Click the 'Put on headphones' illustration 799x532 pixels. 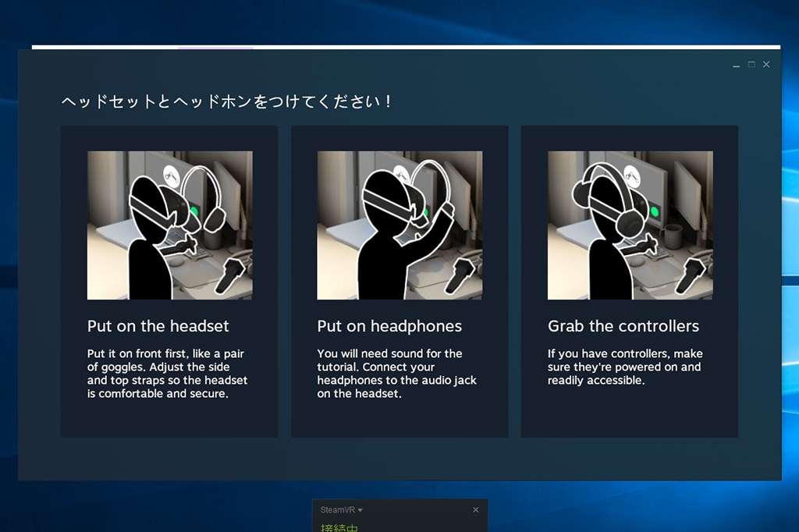(399, 225)
